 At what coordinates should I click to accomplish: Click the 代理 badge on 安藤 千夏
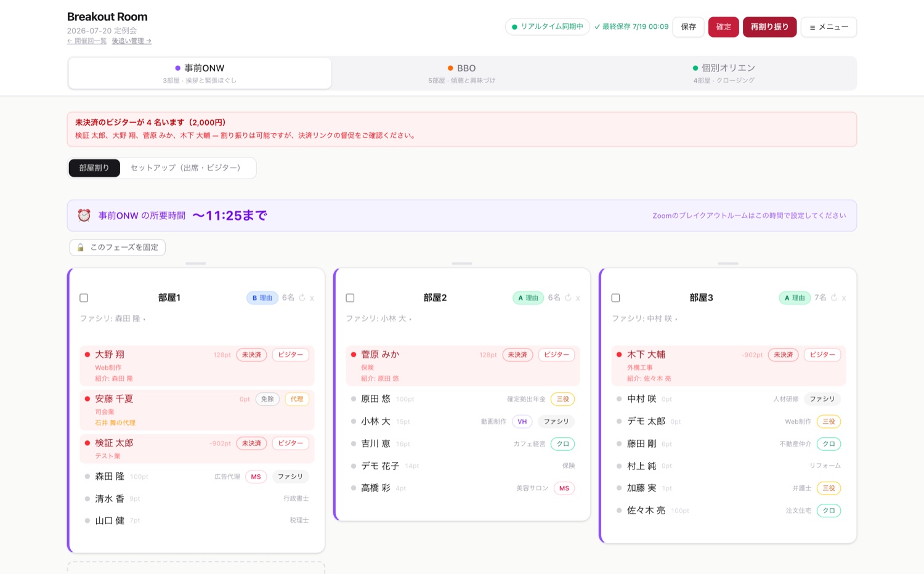tap(297, 399)
